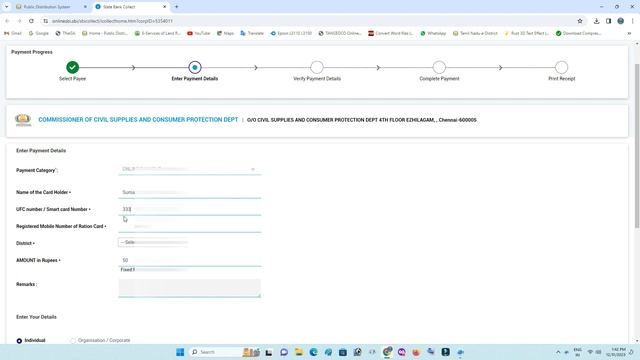Click the Print Receipt step circle
640x360 pixels.
click(562, 67)
